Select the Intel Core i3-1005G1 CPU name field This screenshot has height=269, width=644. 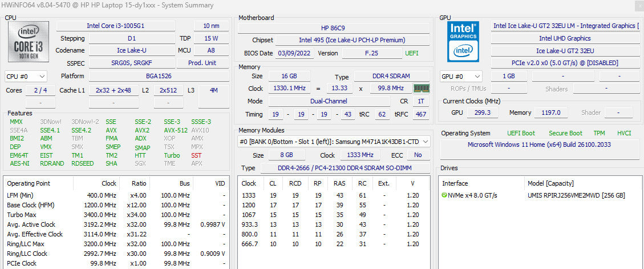(x=115, y=26)
